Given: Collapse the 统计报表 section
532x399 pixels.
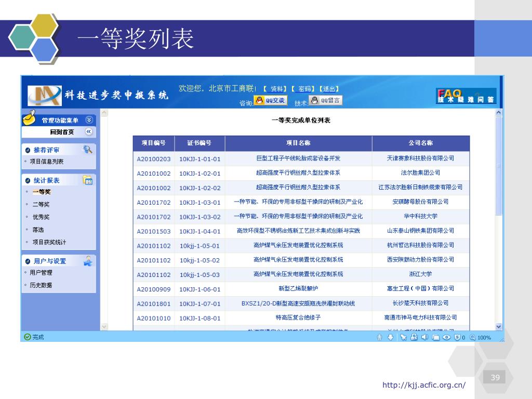Looking at the screenshot, I should coord(28,180).
